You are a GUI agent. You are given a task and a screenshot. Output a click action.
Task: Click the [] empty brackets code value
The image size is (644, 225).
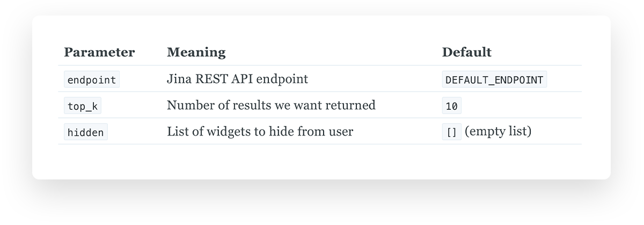click(x=451, y=132)
